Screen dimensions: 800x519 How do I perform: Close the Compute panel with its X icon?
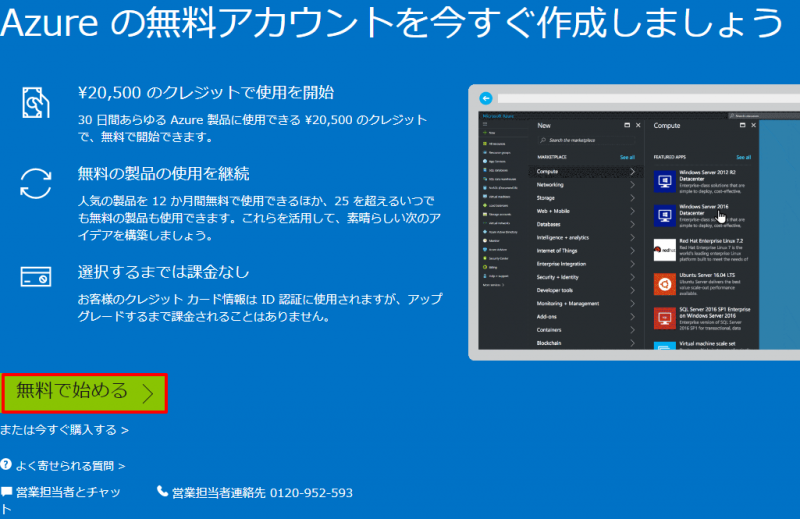754,125
